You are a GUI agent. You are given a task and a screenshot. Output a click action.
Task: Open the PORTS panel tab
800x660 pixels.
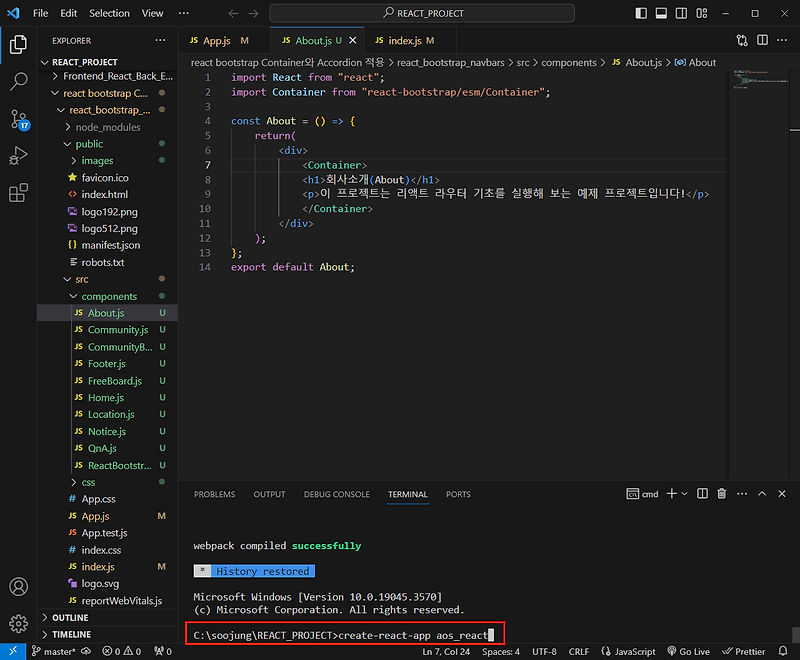point(459,494)
